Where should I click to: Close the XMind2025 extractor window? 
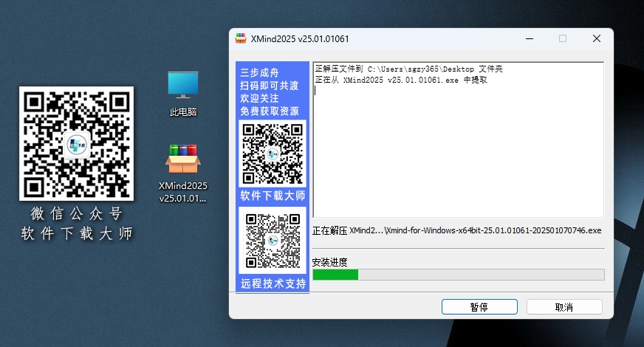click(597, 38)
